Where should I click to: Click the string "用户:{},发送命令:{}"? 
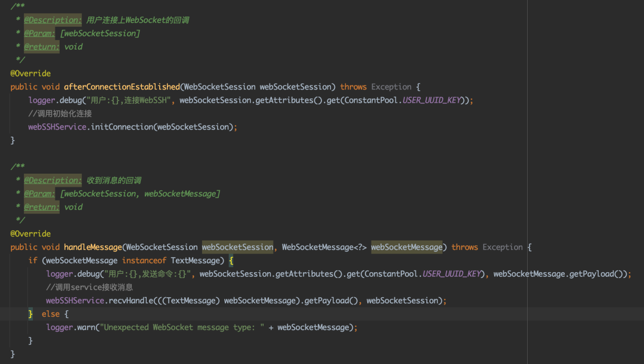click(147, 274)
